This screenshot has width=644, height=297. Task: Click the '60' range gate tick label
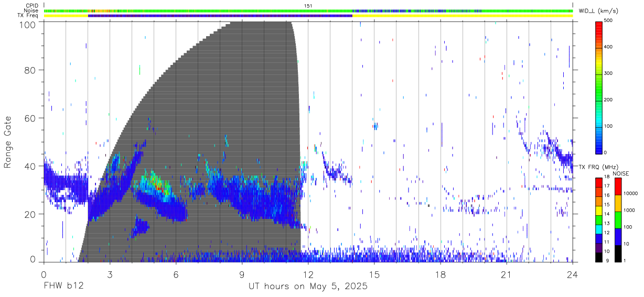pos(31,118)
